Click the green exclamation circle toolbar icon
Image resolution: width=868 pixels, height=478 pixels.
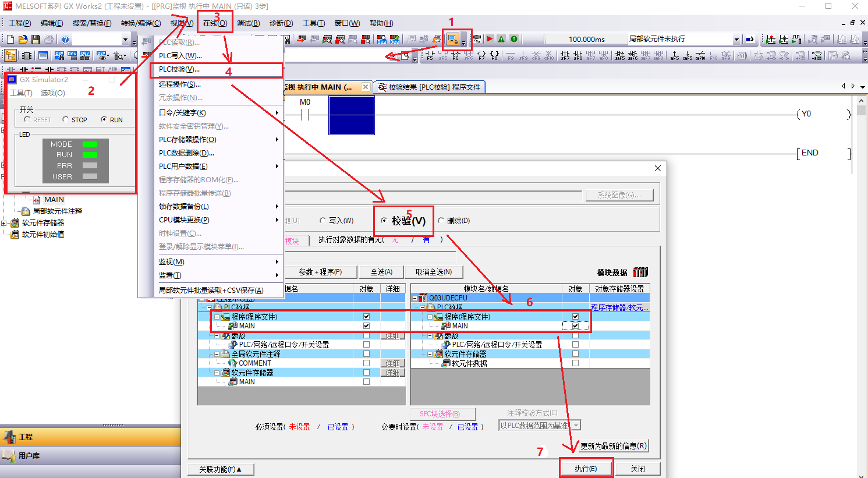coord(513,39)
